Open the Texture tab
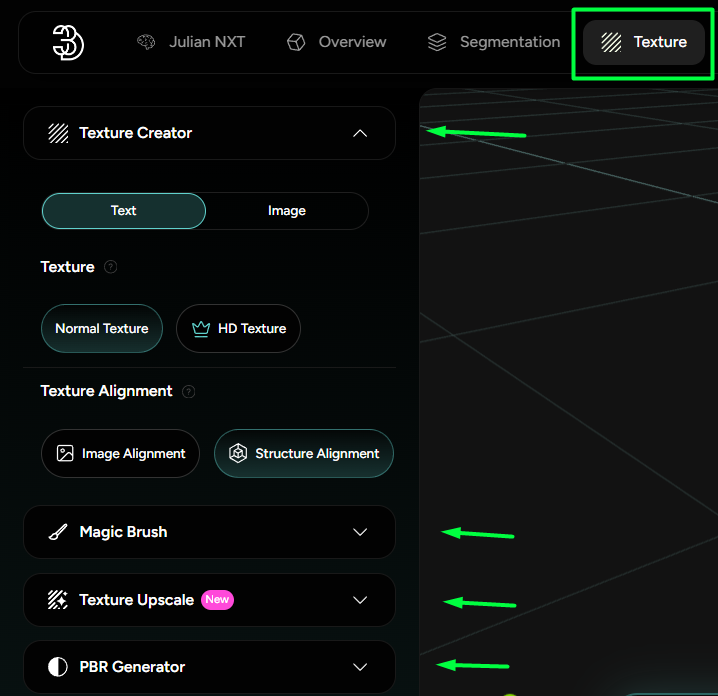Screen dimensions: 718x696 tap(643, 42)
